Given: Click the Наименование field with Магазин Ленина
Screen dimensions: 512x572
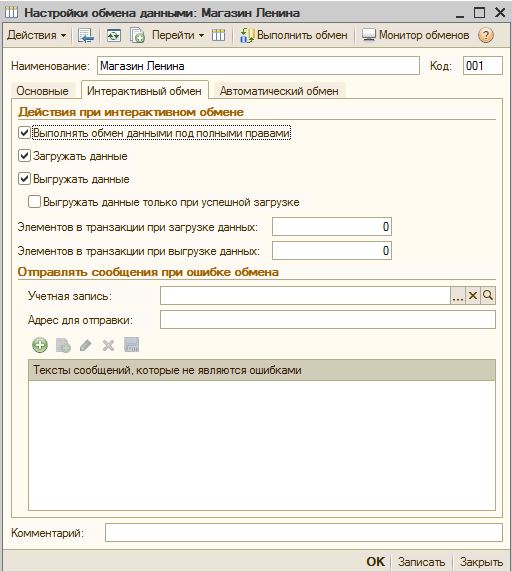Looking at the screenshot, I should [x=258, y=66].
